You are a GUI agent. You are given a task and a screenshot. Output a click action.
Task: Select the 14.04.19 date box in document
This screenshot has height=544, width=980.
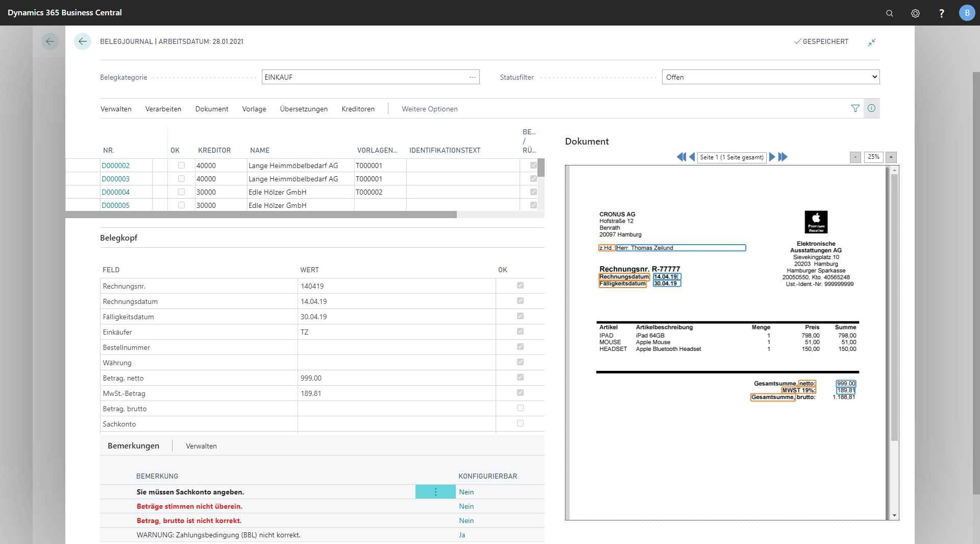[x=667, y=277]
